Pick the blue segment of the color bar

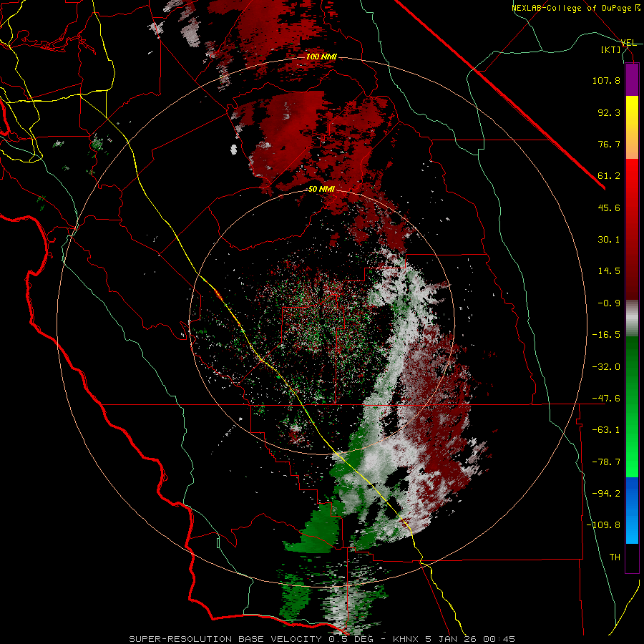pyautogui.click(x=632, y=510)
